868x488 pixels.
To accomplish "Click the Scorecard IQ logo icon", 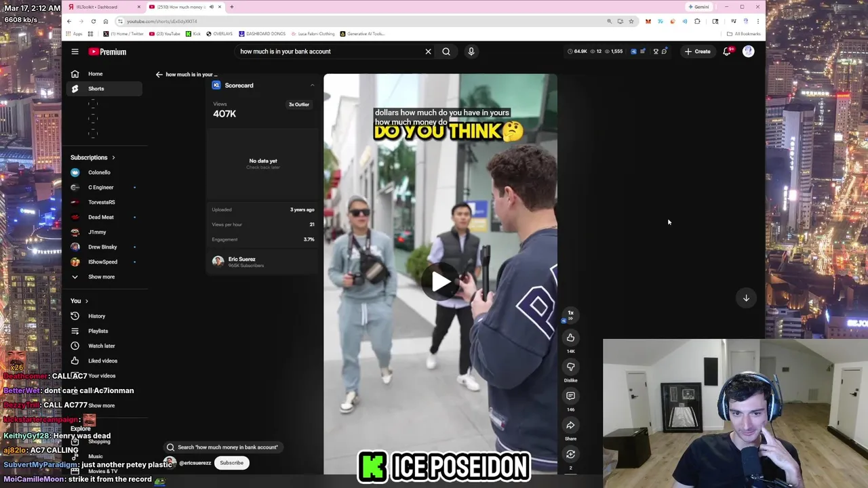I will click(216, 85).
